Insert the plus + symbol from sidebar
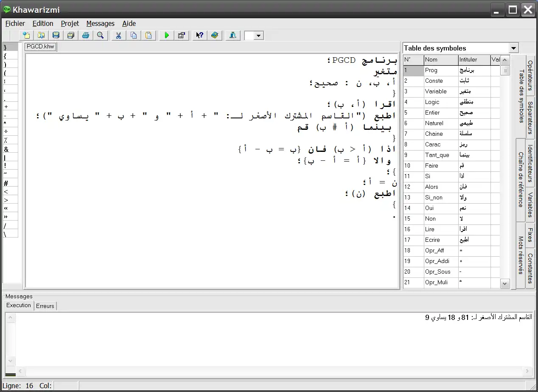The height and width of the screenshot is (392, 538). [x=10, y=106]
